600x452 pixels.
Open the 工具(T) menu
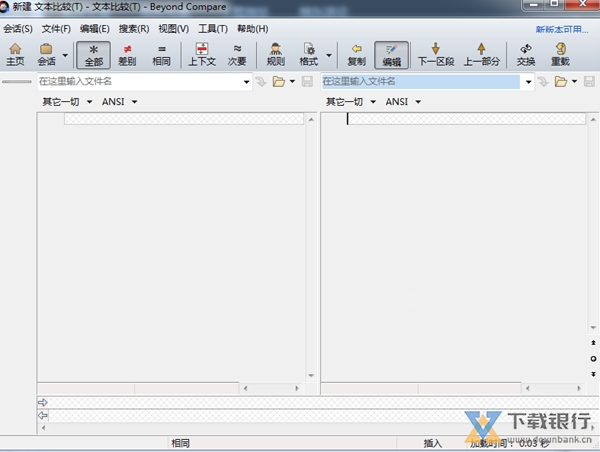[x=212, y=29]
